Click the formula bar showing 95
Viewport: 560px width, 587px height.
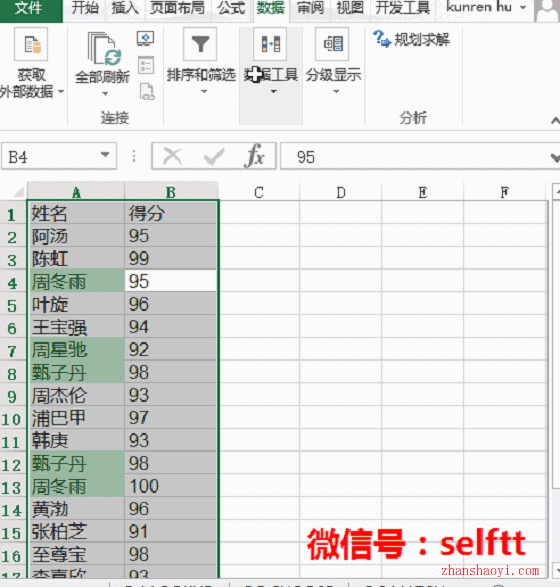415,156
